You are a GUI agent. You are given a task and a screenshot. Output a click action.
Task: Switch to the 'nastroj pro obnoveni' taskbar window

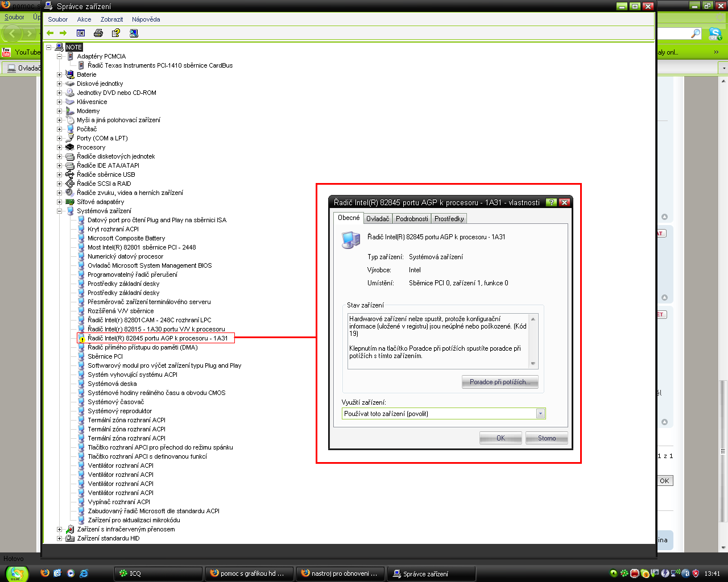(341, 573)
